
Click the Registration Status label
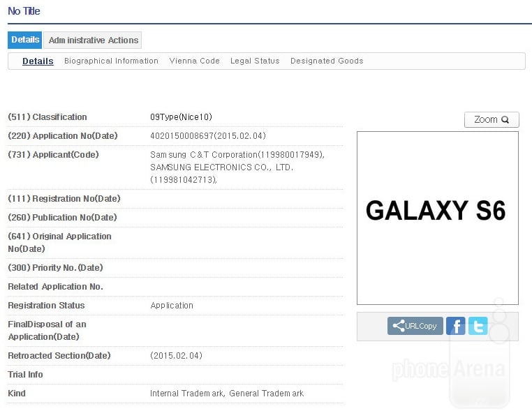coord(46,306)
